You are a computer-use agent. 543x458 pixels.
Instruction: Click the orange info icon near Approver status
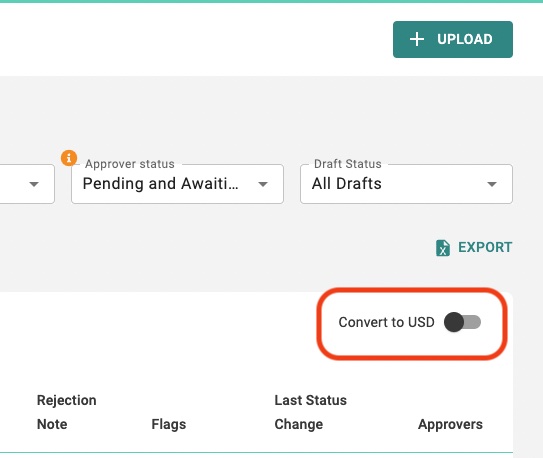[x=69, y=158]
